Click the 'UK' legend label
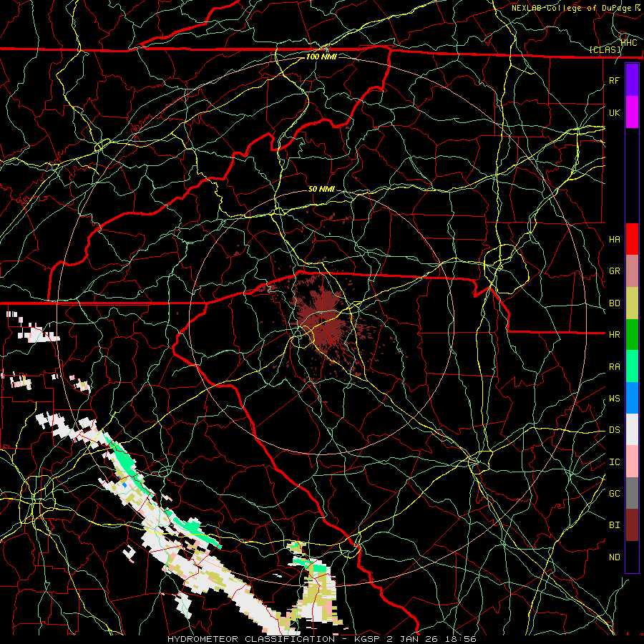This screenshot has height=644, width=644. 614,112
